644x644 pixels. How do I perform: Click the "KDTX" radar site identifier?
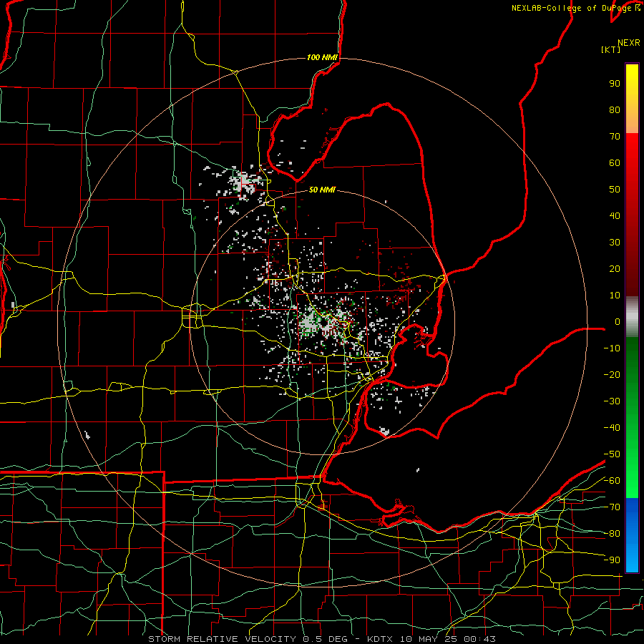(x=380, y=639)
